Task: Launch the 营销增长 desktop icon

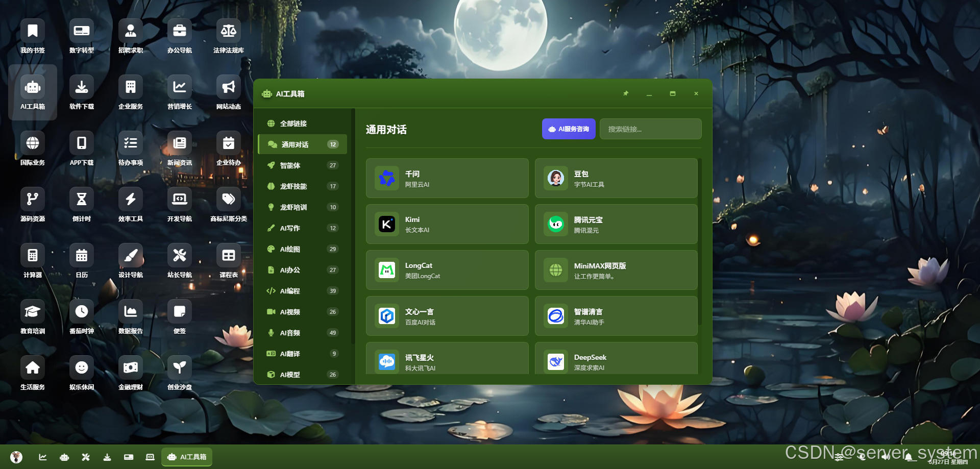Action: pos(180,92)
